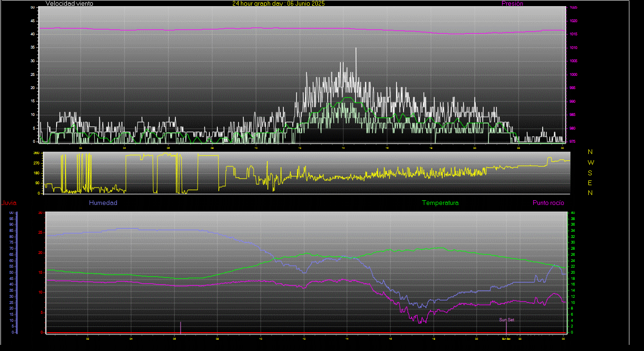This screenshot has width=644, height=351.
Task: Click the 'W' wind direction letter
Action: pyautogui.click(x=591, y=163)
